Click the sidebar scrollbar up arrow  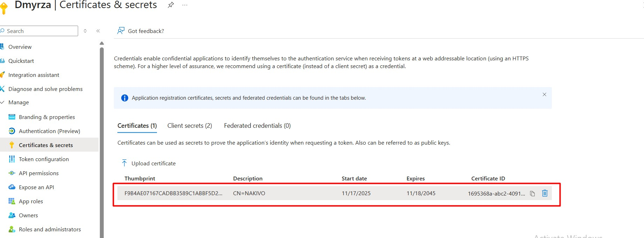coord(102,43)
